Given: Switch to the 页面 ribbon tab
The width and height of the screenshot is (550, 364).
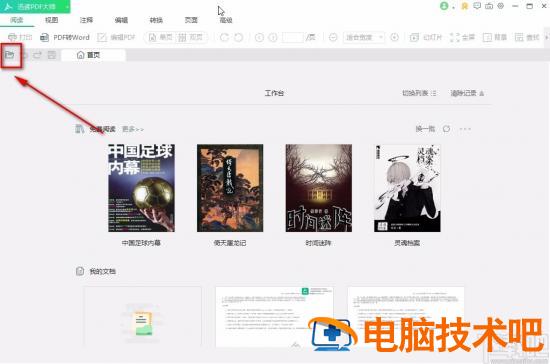Looking at the screenshot, I should [191, 20].
